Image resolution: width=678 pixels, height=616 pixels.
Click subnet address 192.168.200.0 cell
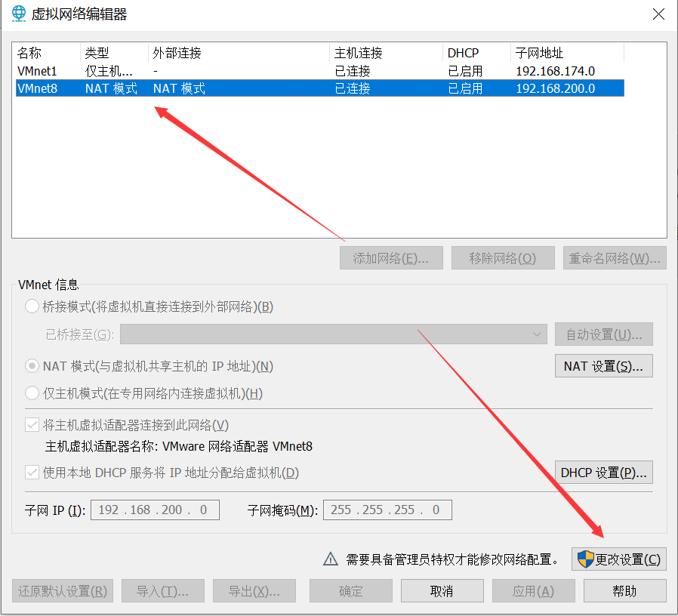click(x=555, y=88)
